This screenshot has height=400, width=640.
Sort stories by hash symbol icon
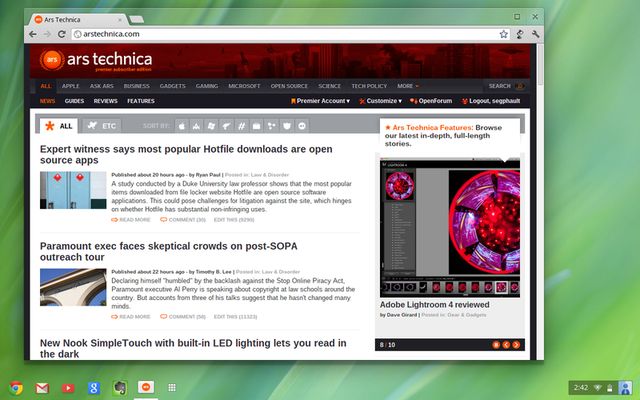[x=242, y=126]
